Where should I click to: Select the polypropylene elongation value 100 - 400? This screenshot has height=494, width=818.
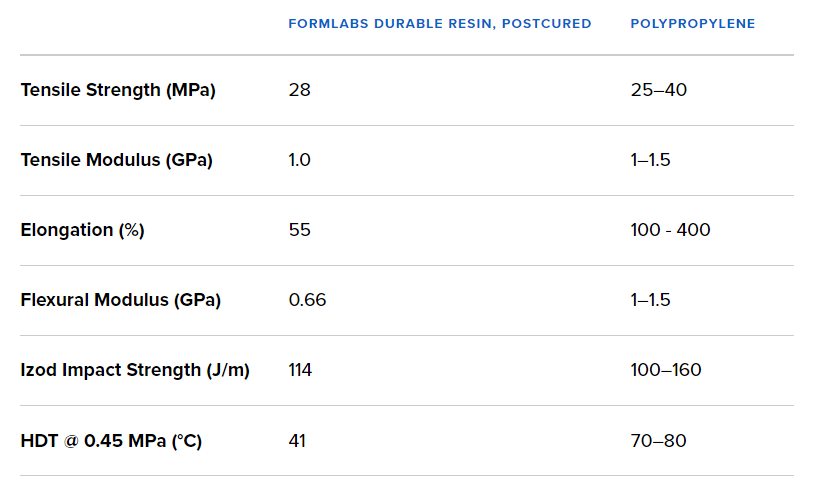(x=670, y=230)
